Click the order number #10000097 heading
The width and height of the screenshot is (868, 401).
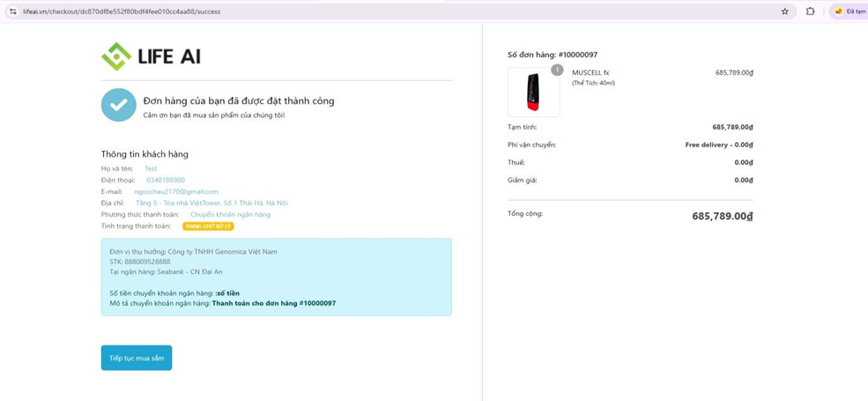point(553,55)
